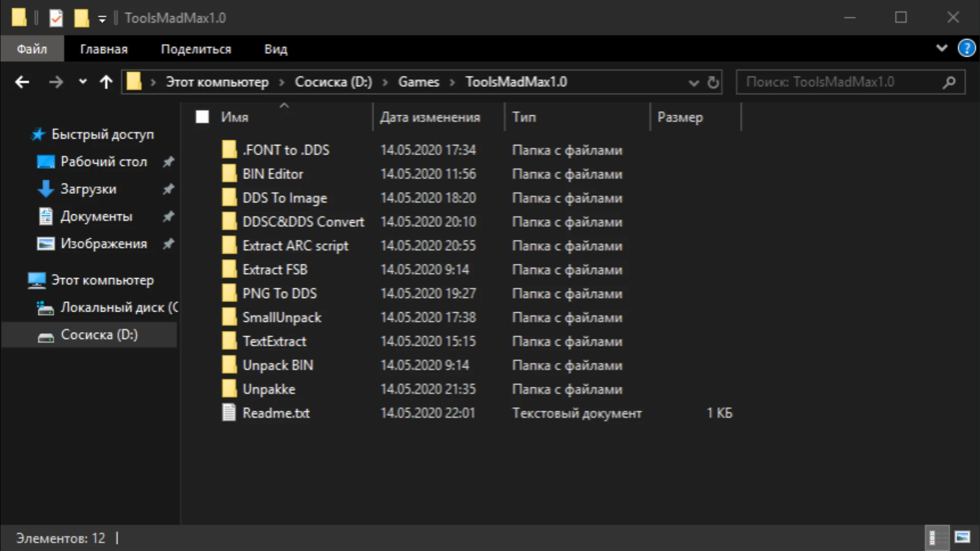Click the pin icon next to Загрузки
The width and height of the screenshot is (980, 551).
tap(168, 189)
